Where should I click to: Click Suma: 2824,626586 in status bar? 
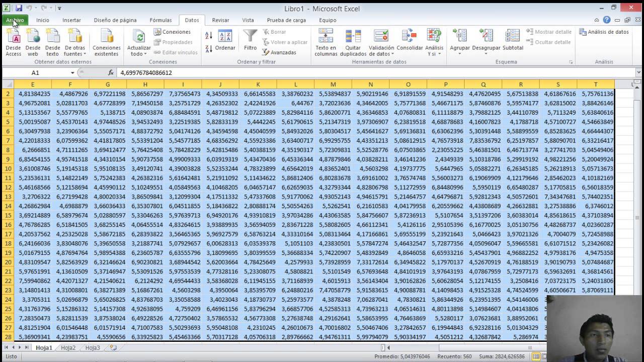[x=502, y=356]
